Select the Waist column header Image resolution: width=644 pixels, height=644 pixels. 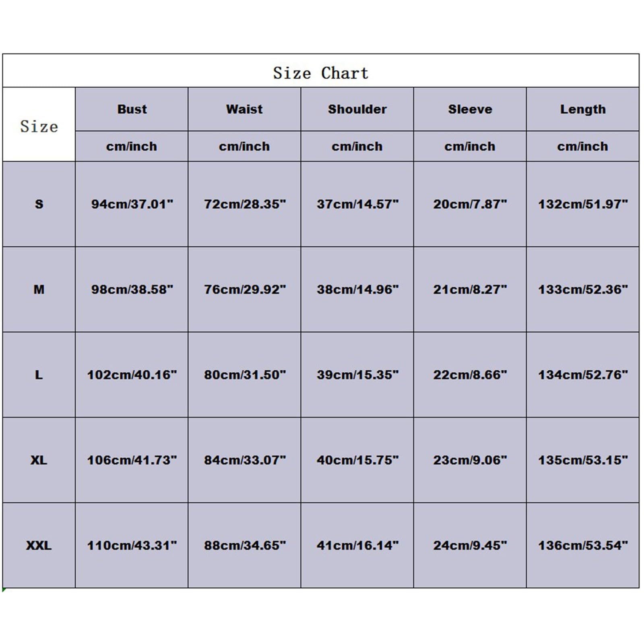[244, 109]
